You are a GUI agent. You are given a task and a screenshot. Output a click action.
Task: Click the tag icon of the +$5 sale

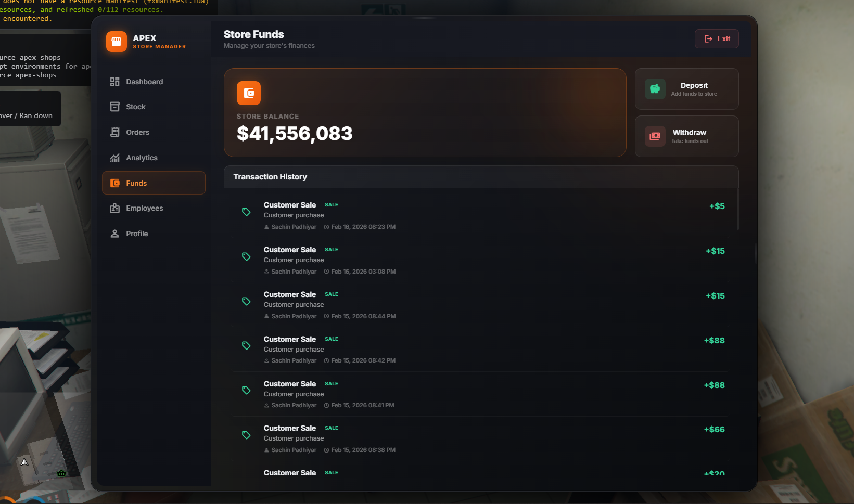point(246,212)
